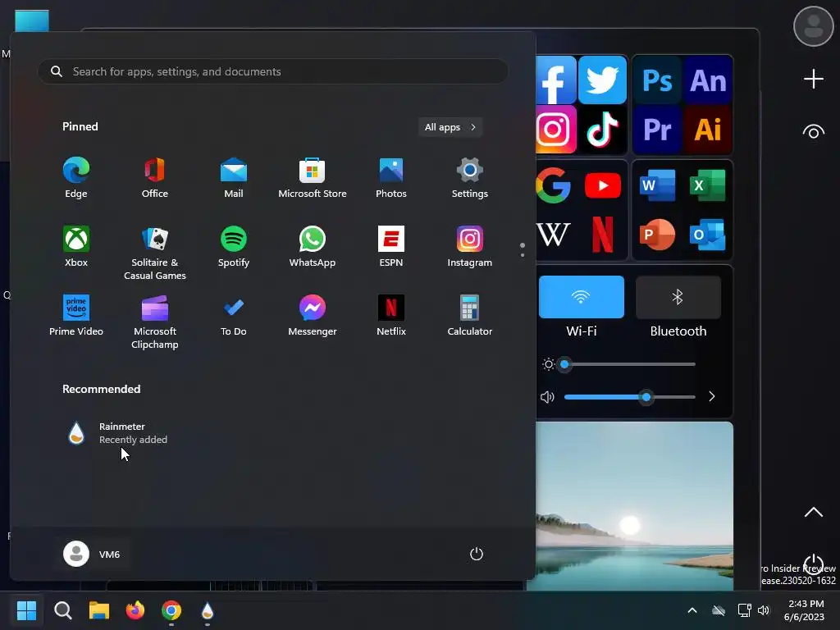Click the sidebar power button
The height and width of the screenshot is (630, 840).
pos(813,563)
